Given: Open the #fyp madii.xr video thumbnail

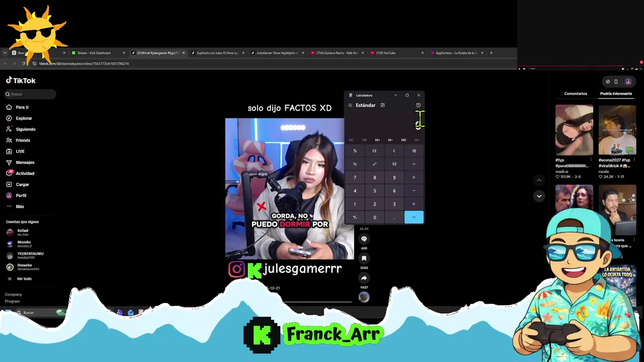Looking at the screenshot, I should coord(574,130).
